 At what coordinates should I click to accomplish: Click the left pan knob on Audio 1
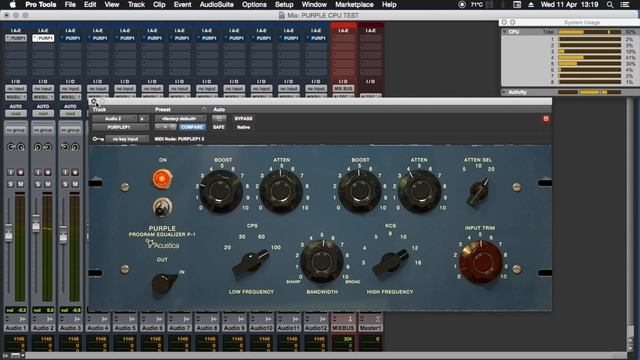(11, 147)
